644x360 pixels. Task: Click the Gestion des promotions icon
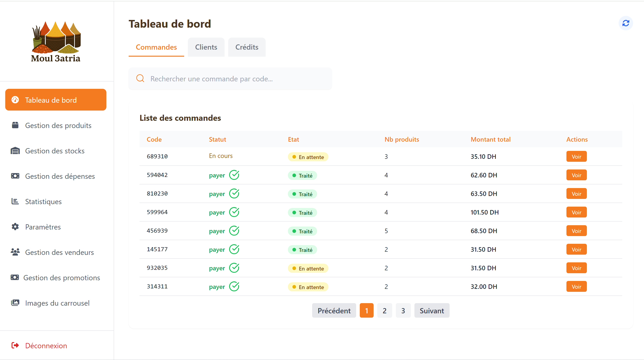coord(15,277)
